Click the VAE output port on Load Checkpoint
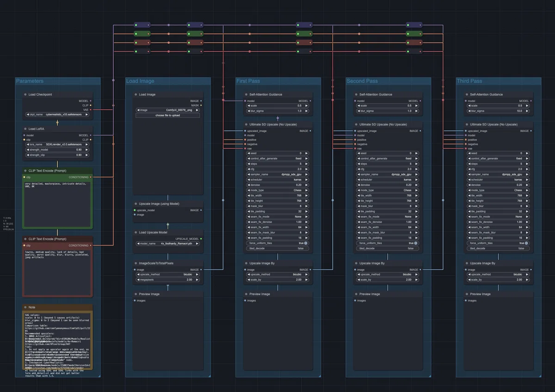Screen dimensions: 555x392 (91, 110)
